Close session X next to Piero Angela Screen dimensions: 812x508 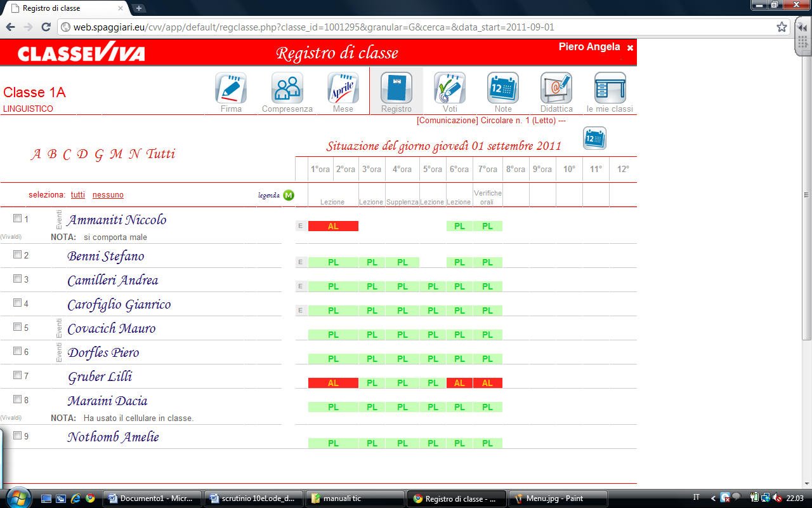coord(630,48)
